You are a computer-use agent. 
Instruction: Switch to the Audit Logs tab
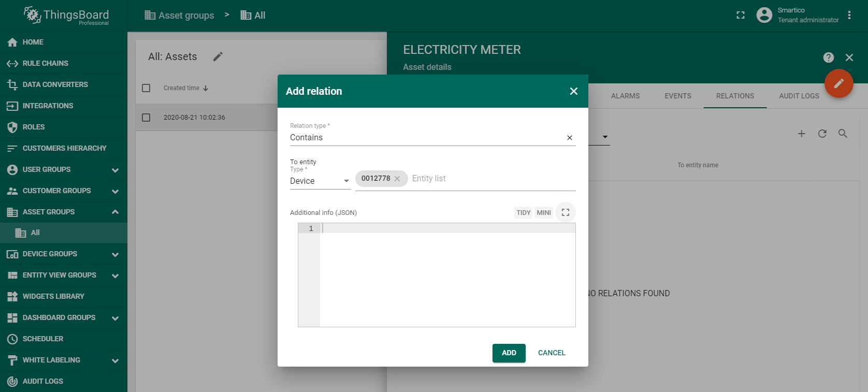799,96
